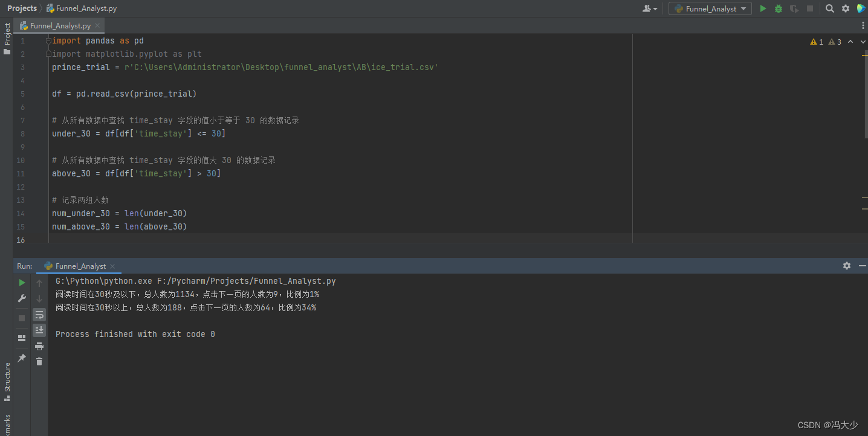Open IDE settings gear in top toolbar

[x=846, y=8]
